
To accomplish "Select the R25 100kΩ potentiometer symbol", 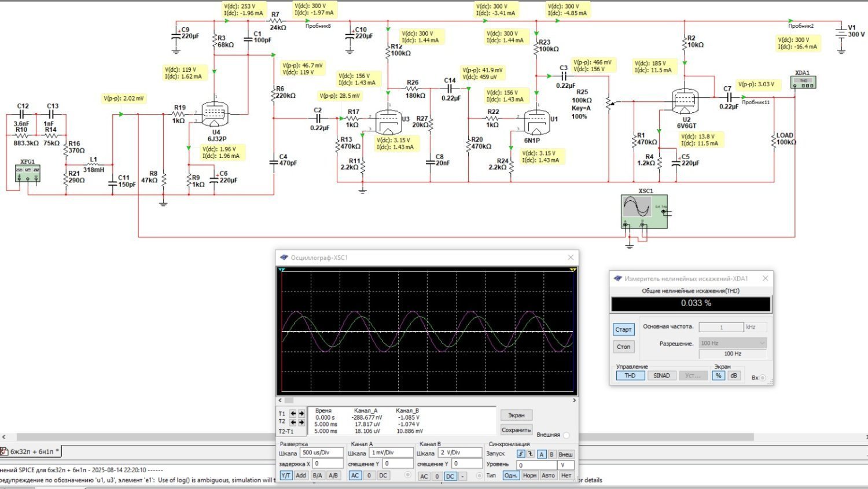I will click(609, 104).
